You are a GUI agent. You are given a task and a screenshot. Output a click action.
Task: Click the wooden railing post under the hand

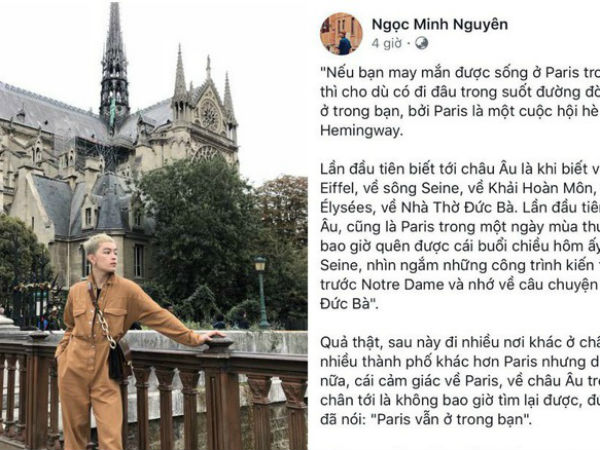coord(222,394)
